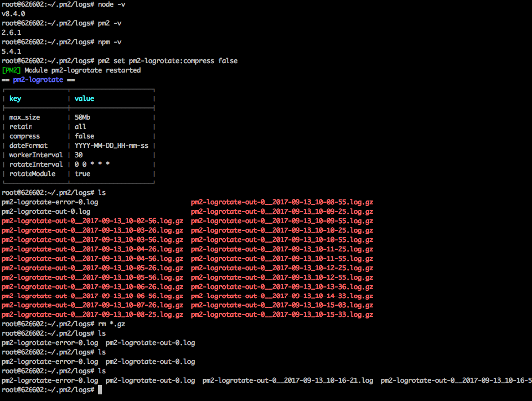Click the 10-09-55.log.gz file name
Screen dimensions: 532x401
pyautogui.click(x=282, y=221)
